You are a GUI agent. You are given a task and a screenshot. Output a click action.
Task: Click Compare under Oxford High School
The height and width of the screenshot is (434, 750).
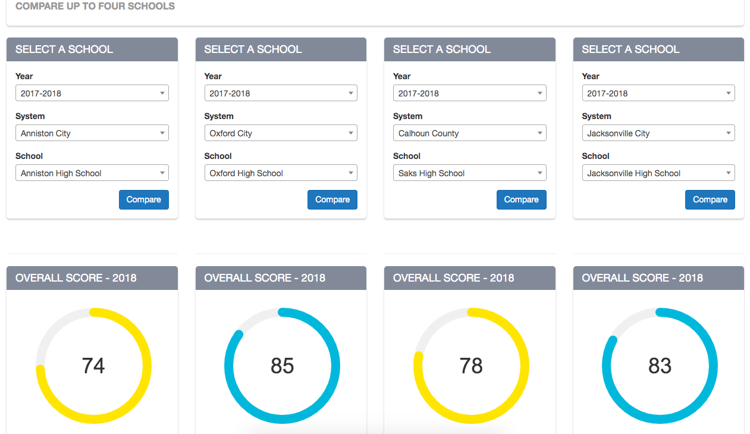[332, 200]
